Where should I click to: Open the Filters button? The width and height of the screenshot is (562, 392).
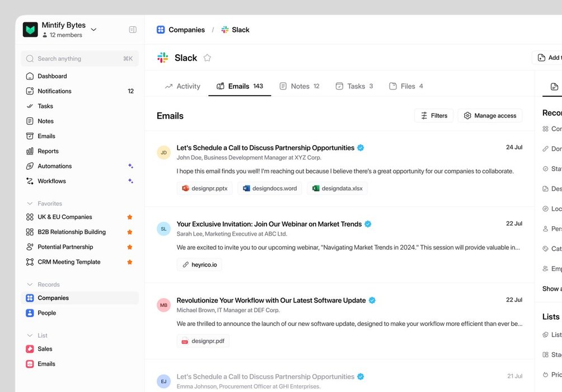(x=434, y=115)
